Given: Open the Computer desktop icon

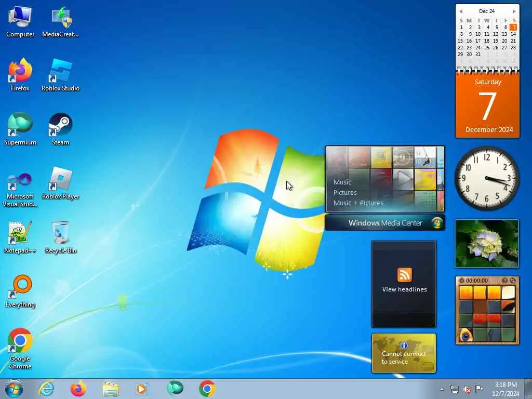Looking at the screenshot, I should point(20,22).
